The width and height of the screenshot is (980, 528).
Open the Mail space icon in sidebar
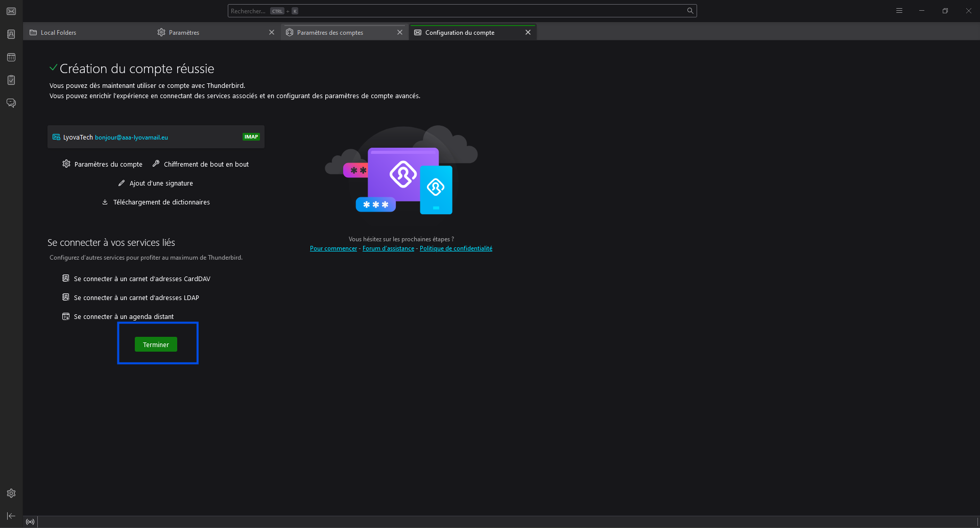[11, 11]
